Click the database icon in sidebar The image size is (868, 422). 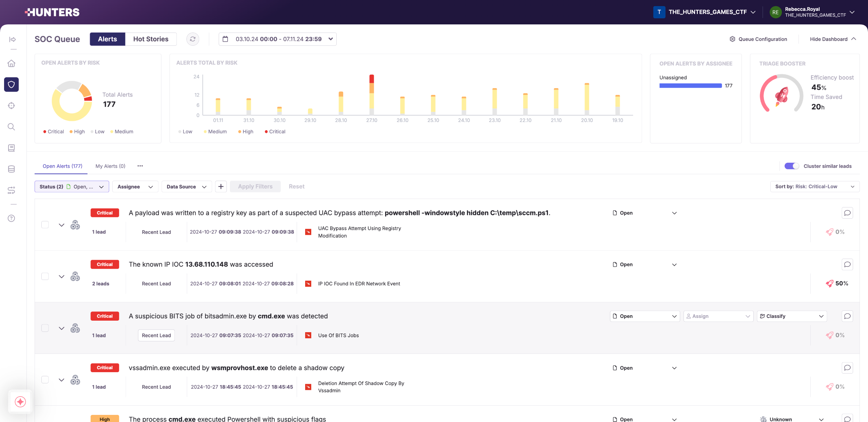(11, 169)
